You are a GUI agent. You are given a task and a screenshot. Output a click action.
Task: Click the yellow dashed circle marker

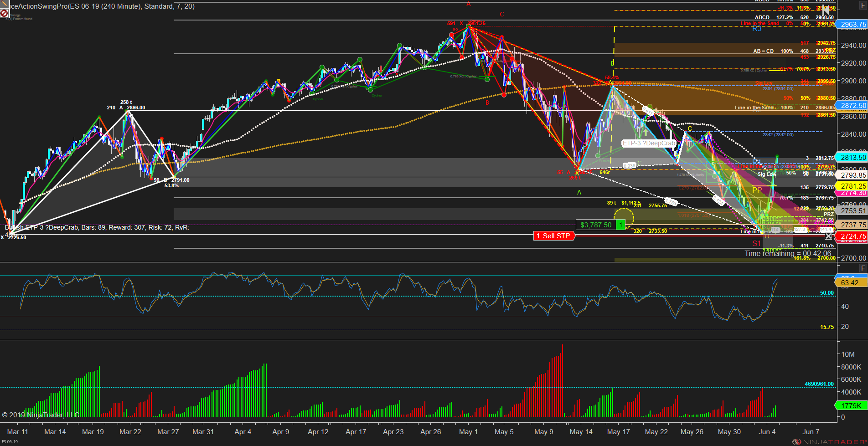[x=624, y=218]
